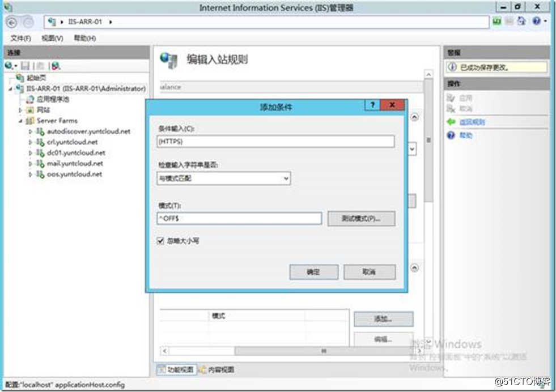Select the Server Farms node
The width and height of the screenshot is (556, 392).
click(x=57, y=121)
